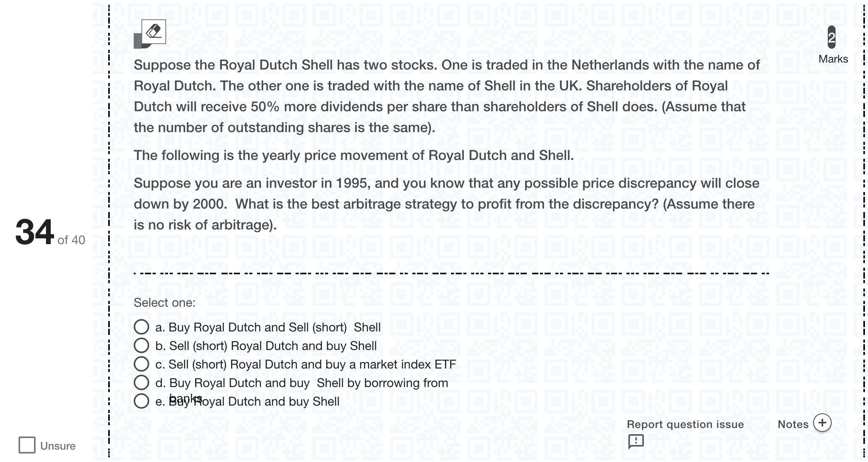Click the Unsure label text
This screenshot has width=868, height=462.
coord(58,446)
